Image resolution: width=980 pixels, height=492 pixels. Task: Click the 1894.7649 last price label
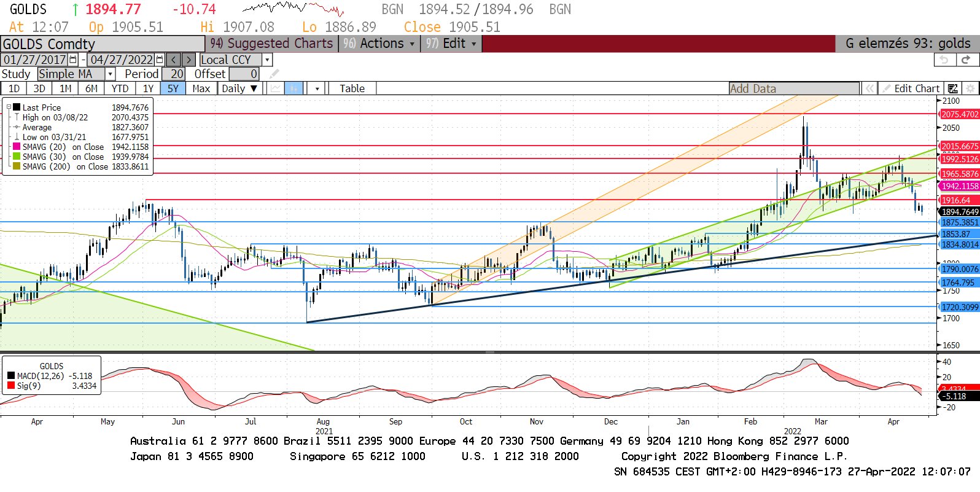[x=960, y=212]
